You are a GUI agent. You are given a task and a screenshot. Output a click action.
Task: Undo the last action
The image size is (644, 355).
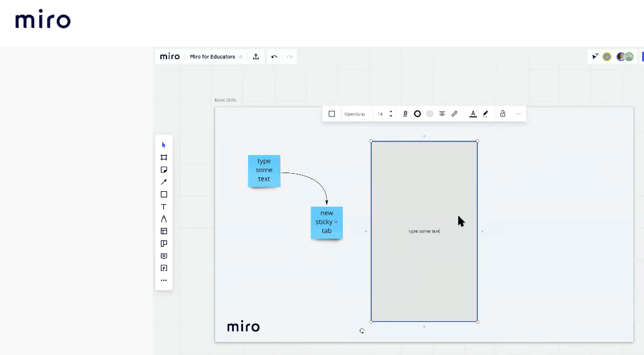(x=274, y=57)
